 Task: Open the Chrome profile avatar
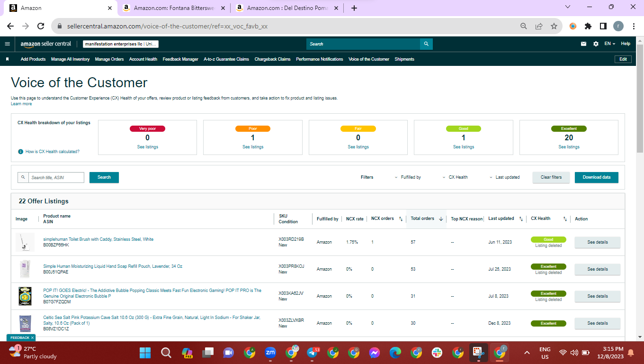pyautogui.click(x=618, y=26)
